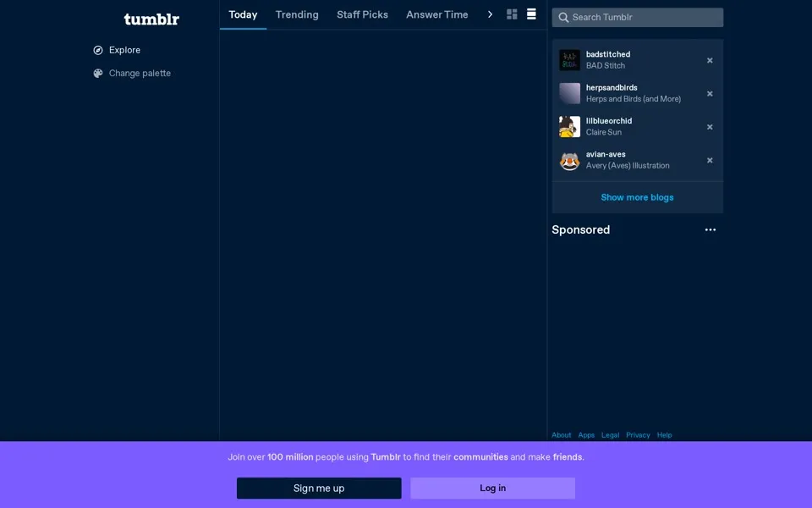
Task: Click Change palette label
Action: pos(140,73)
